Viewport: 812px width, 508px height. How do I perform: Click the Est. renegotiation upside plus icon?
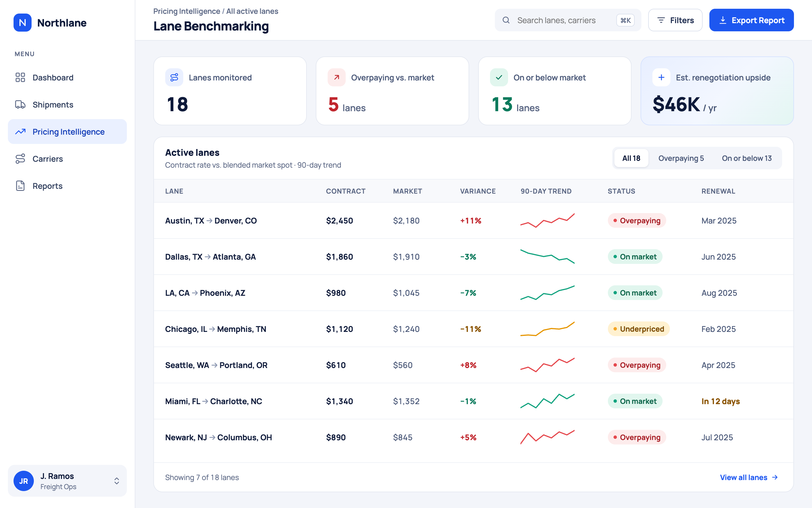click(661, 77)
